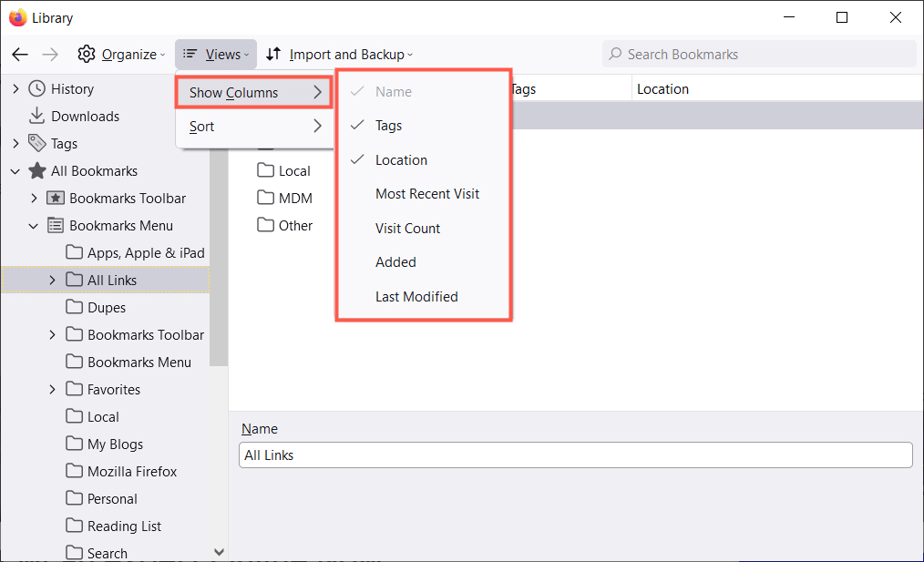This screenshot has height=562, width=924.
Task: Click the All Bookmarks star icon
Action: pyautogui.click(x=37, y=171)
